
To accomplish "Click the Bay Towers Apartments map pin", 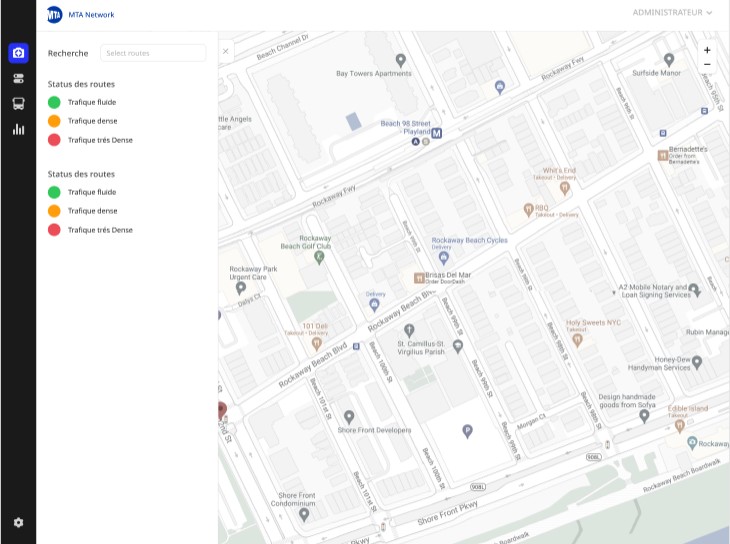I will (x=400, y=61).
